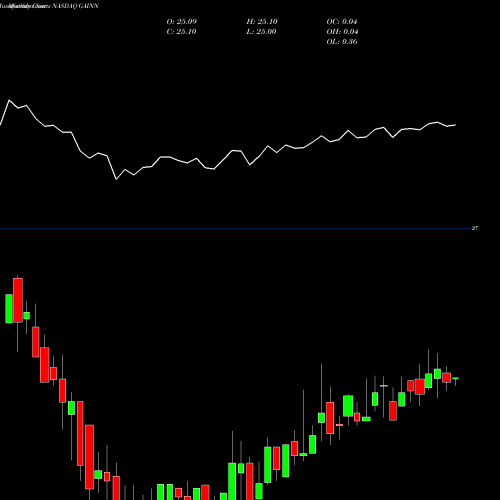The height and width of the screenshot is (500, 500).
Task: Select the open value O: 25.09
Action: (182, 22)
